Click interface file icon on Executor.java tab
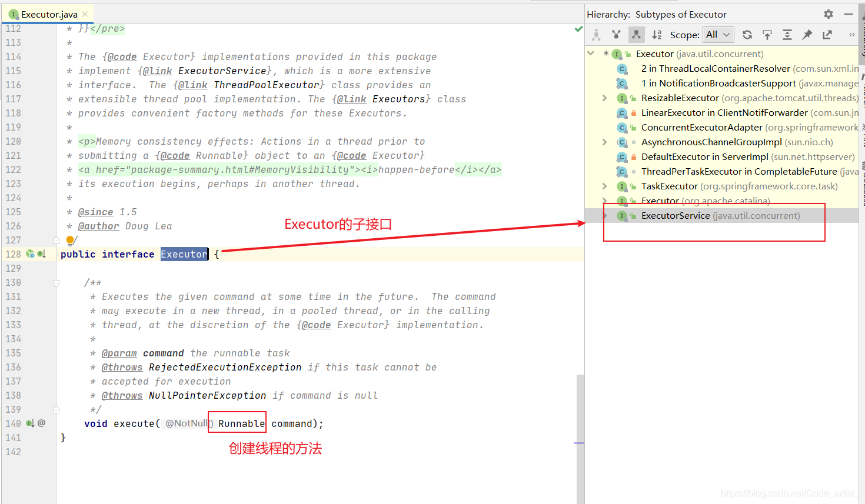865x504 pixels. [x=14, y=14]
